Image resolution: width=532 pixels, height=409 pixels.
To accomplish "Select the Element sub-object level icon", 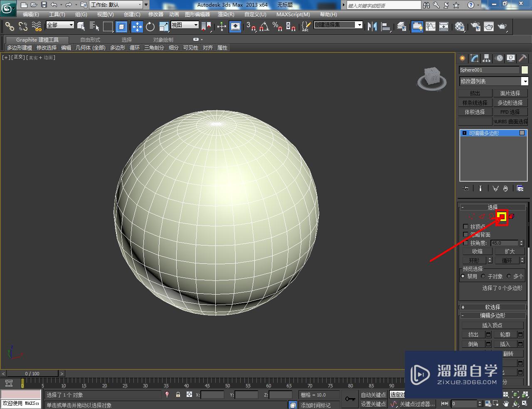I will [512, 216].
